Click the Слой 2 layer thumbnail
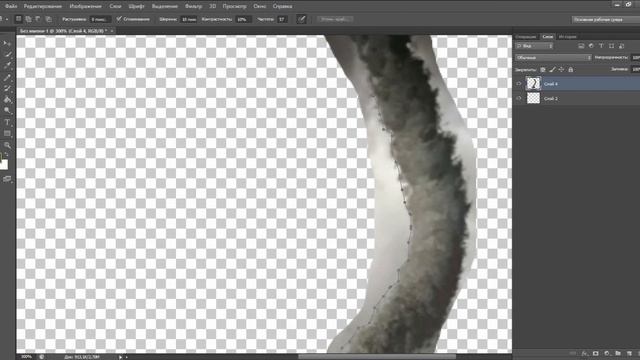Screen dimensions: 640x360 click(x=533, y=98)
